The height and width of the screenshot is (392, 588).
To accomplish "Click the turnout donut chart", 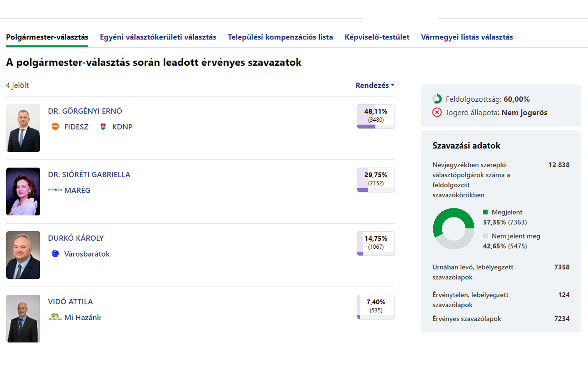I will point(454,229).
